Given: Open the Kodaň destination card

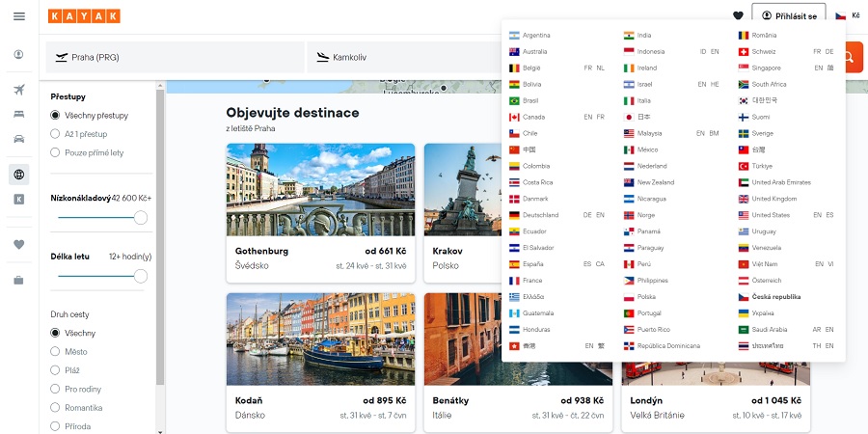Looking at the screenshot, I should 320,363.
